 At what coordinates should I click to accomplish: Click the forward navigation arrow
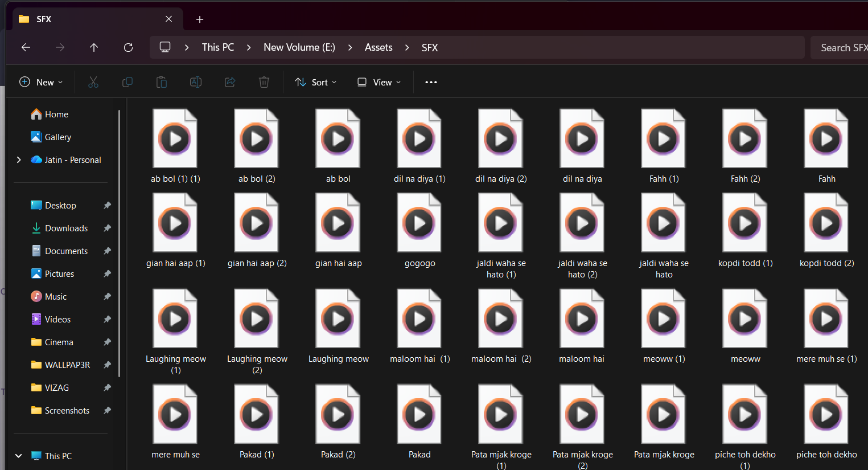pos(60,47)
